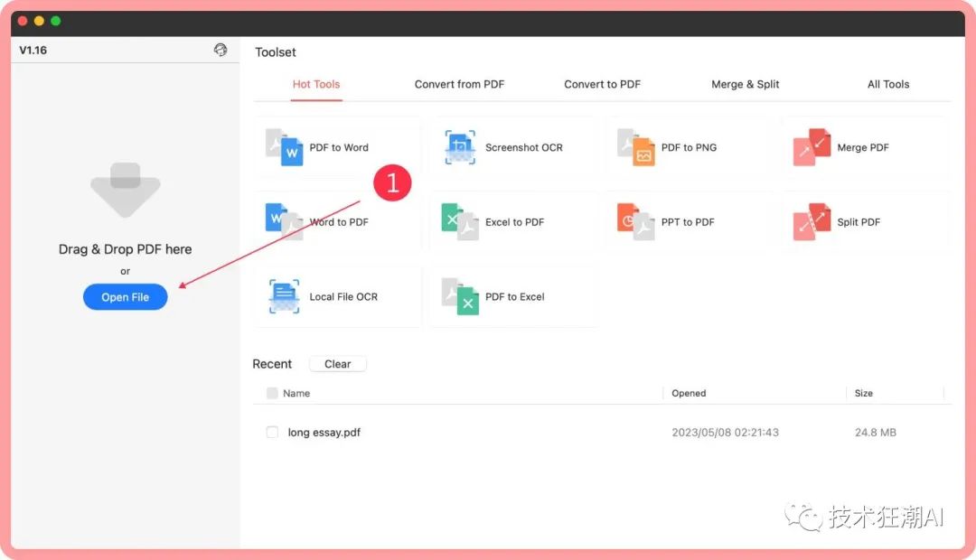
Task: Tick the checkbox for long essay.pdf
Action: [x=272, y=432]
